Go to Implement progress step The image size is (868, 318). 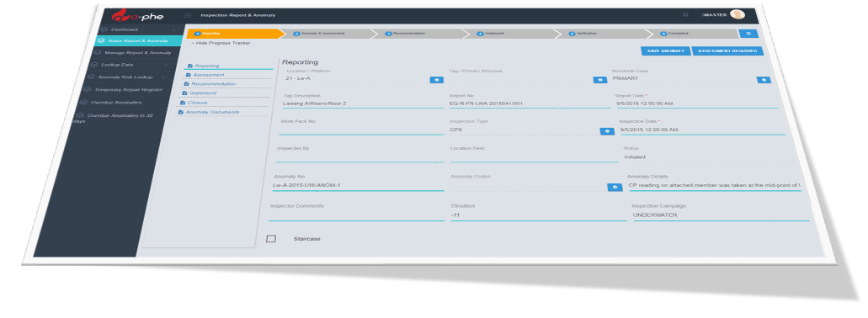click(512, 34)
